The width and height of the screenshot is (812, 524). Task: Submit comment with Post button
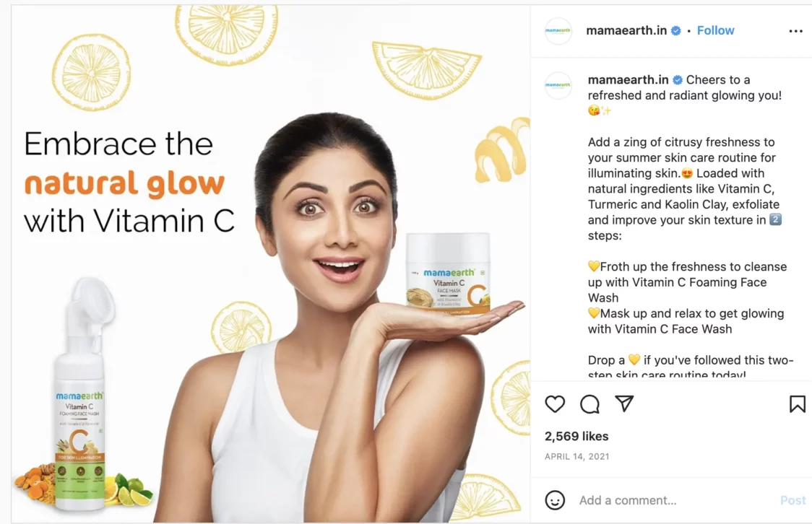[x=792, y=500]
